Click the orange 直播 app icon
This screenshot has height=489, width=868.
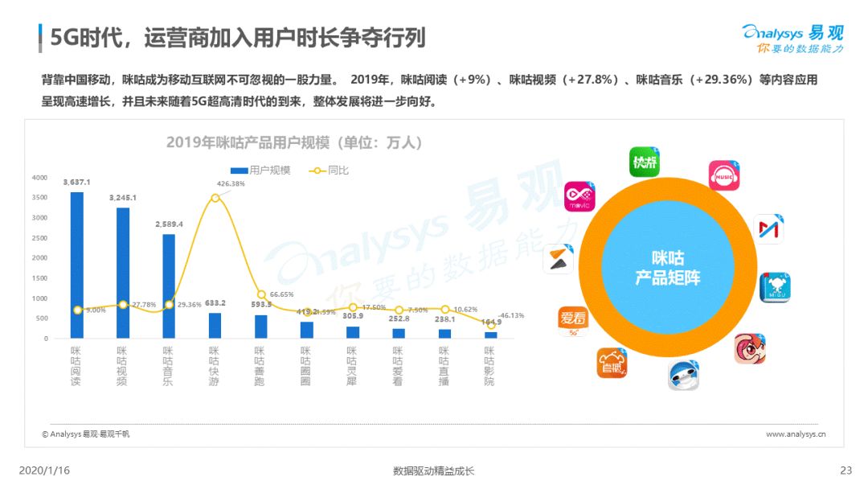click(612, 364)
